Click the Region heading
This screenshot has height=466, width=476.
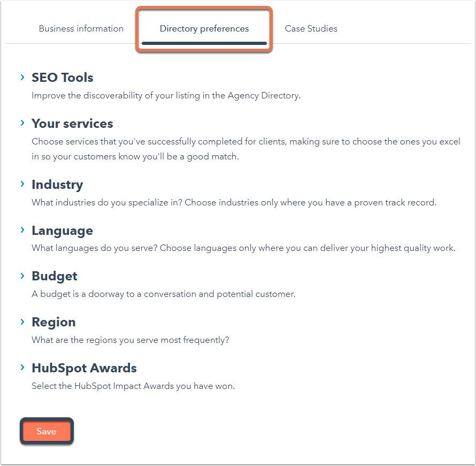pos(53,323)
